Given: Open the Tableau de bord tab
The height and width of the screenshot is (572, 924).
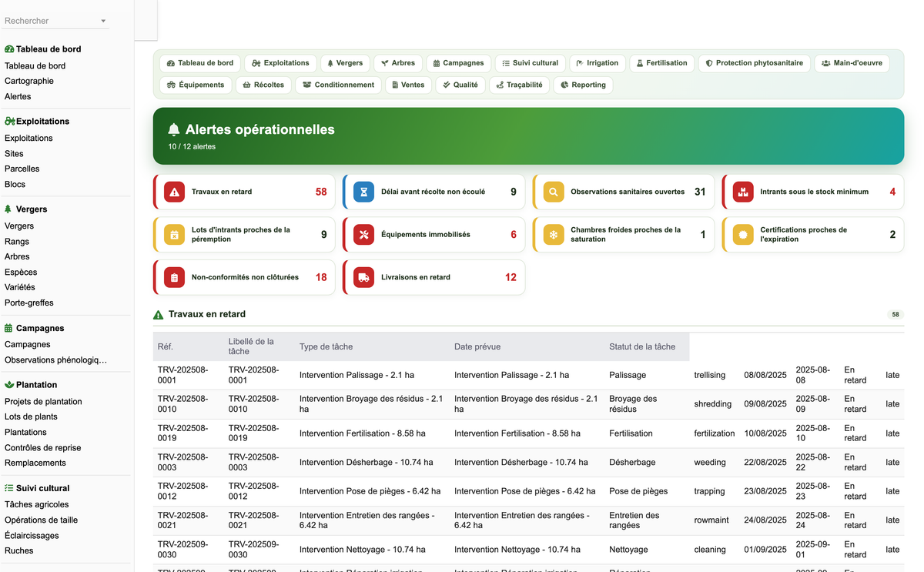Looking at the screenshot, I should coord(200,63).
